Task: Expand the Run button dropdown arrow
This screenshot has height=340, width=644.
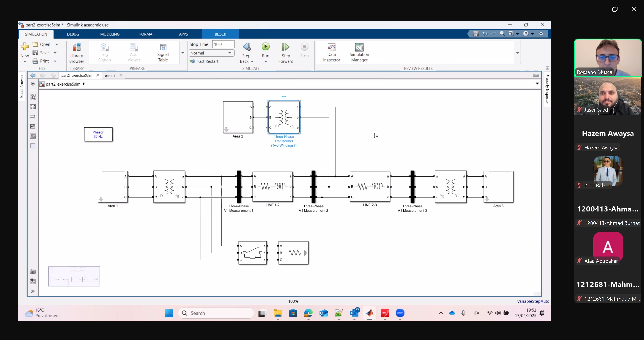Action: pos(266,62)
